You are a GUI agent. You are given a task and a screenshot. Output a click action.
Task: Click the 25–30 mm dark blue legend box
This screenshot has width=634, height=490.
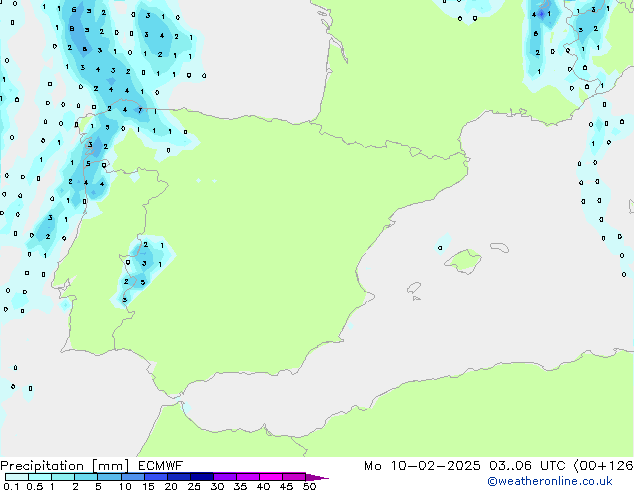[x=202, y=477]
